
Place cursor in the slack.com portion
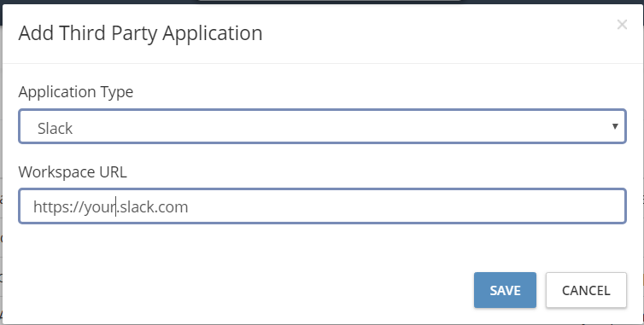pyautogui.click(x=153, y=206)
